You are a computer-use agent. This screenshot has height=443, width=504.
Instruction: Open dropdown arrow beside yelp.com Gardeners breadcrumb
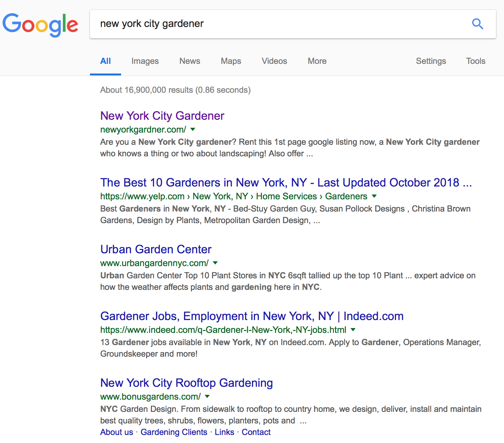point(374,196)
